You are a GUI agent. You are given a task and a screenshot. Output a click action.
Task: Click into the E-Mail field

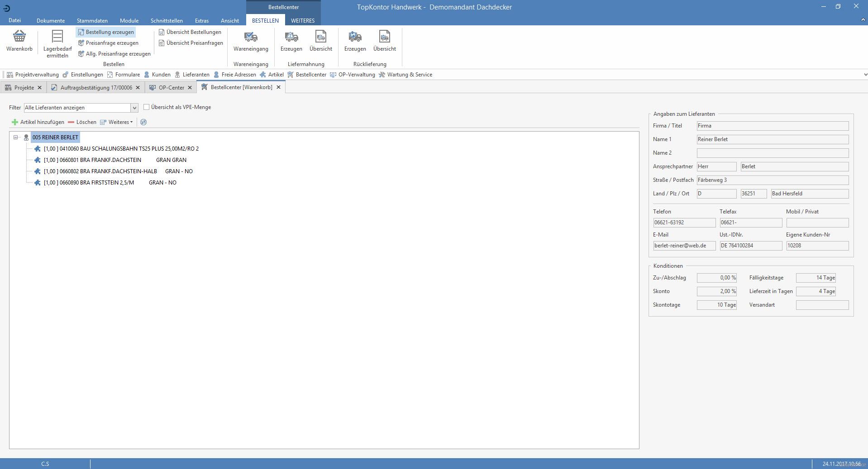tap(684, 246)
